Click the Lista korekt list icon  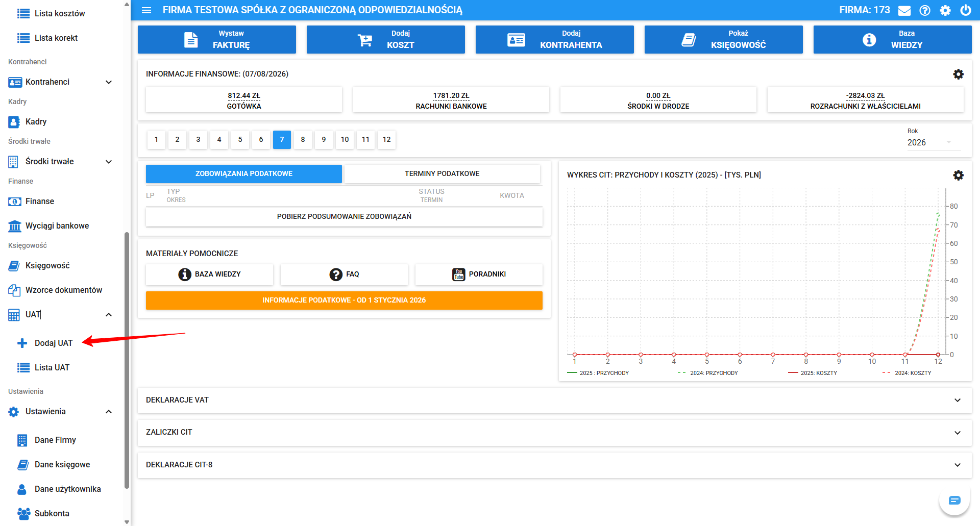click(x=23, y=38)
